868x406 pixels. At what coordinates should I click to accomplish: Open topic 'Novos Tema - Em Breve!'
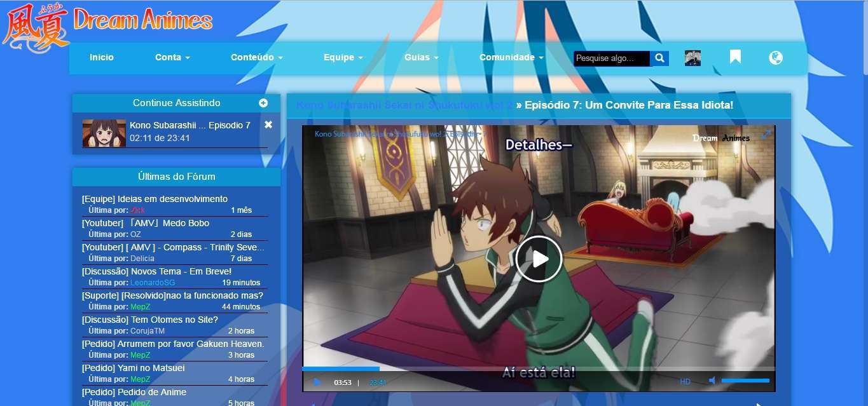[156, 271]
